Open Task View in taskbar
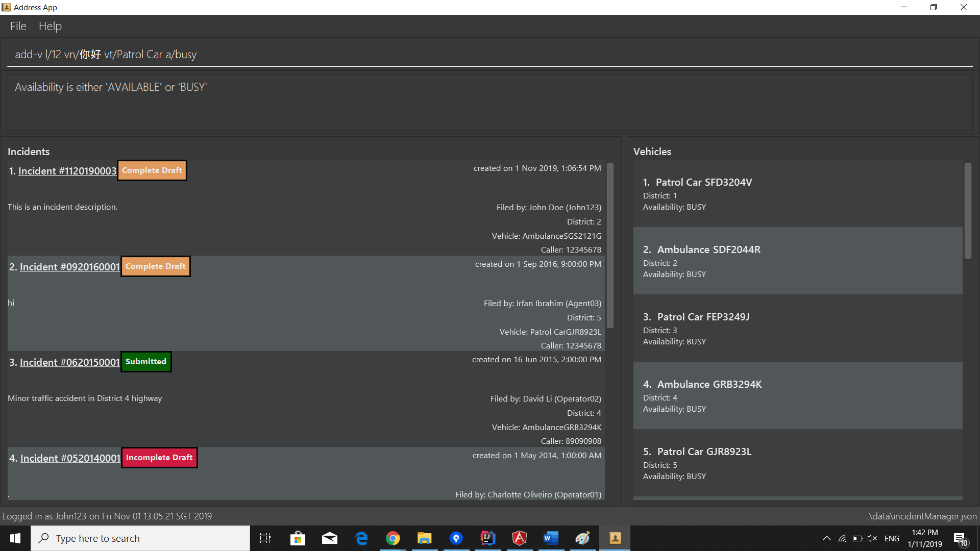This screenshot has width=980, height=551. point(265,538)
